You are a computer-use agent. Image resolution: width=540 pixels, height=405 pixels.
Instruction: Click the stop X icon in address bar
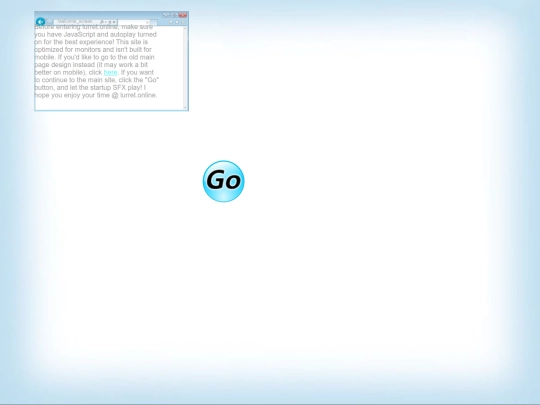click(x=114, y=22)
